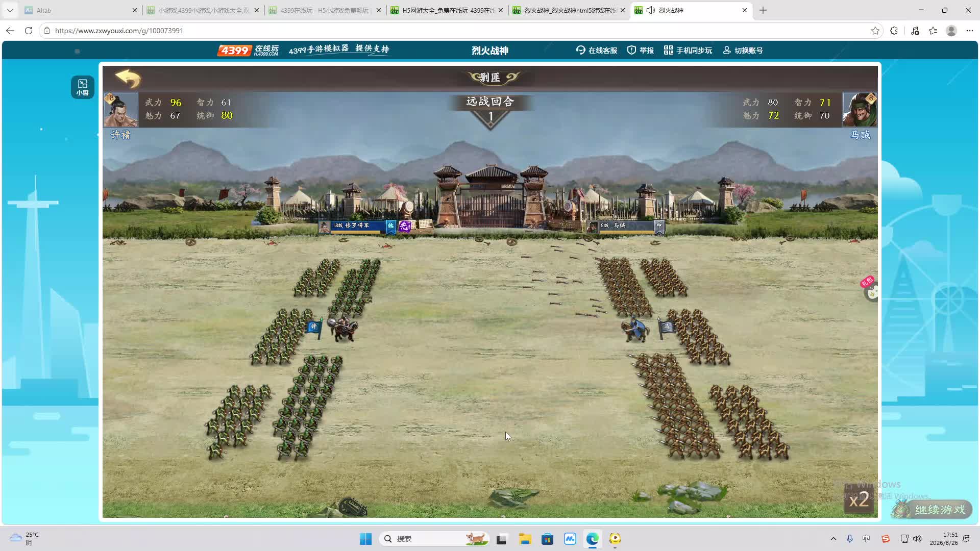Open 在线客服 online support
980x551 pixels.
pyautogui.click(x=597, y=50)
